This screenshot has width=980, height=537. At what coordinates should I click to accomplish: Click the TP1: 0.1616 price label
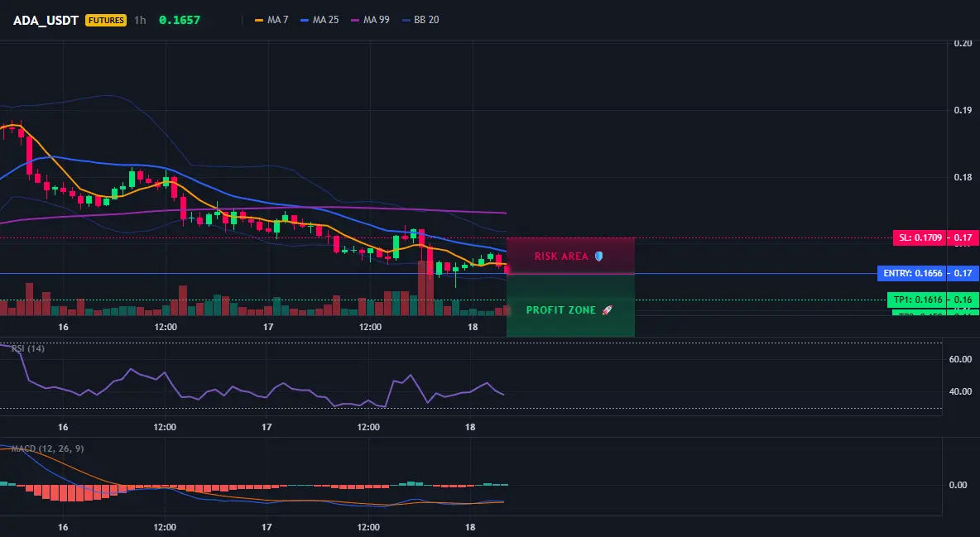(917, 300)
